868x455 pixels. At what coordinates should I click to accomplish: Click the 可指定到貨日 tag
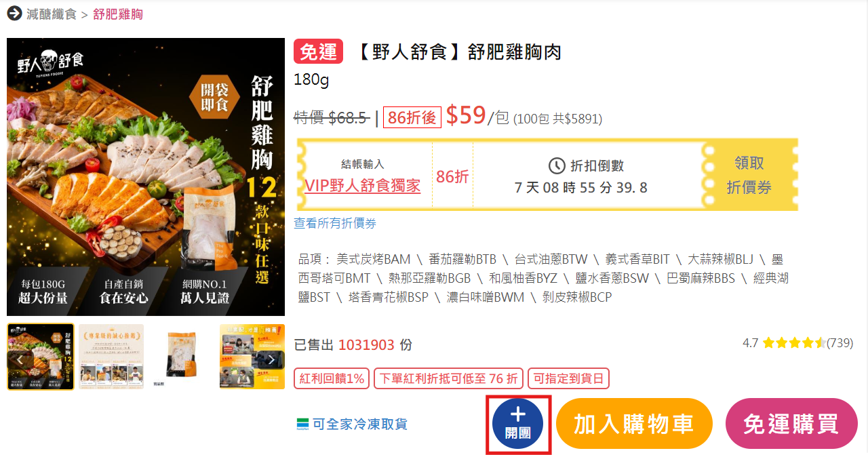[x=568, y=378]
